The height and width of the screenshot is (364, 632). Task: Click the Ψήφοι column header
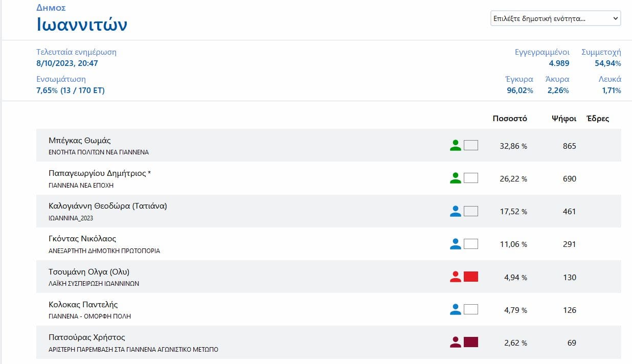pos(563,119)
